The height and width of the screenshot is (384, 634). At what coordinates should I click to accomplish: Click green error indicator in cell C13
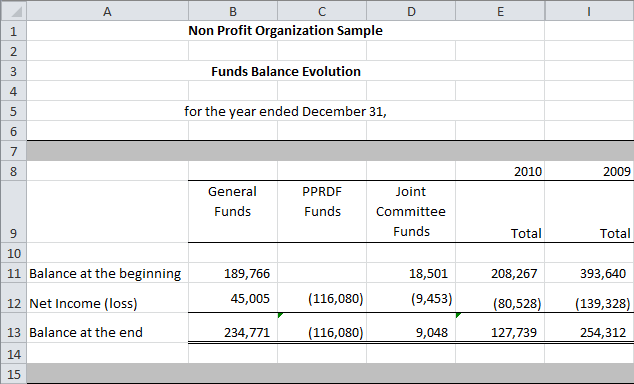point(280,315)
